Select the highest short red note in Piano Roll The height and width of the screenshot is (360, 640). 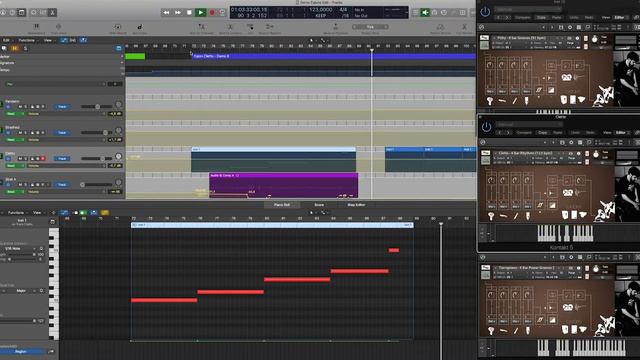[394, 250]
